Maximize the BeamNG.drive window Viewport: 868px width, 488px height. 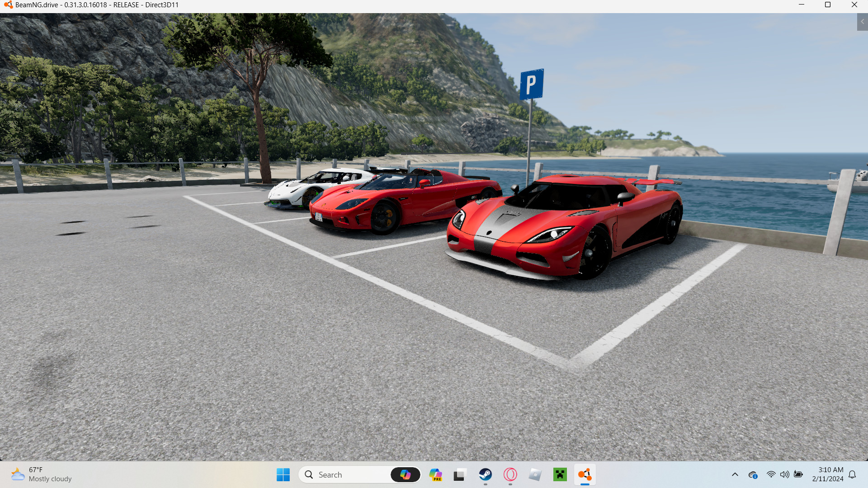pyautogui.click(x=828, y=5)
